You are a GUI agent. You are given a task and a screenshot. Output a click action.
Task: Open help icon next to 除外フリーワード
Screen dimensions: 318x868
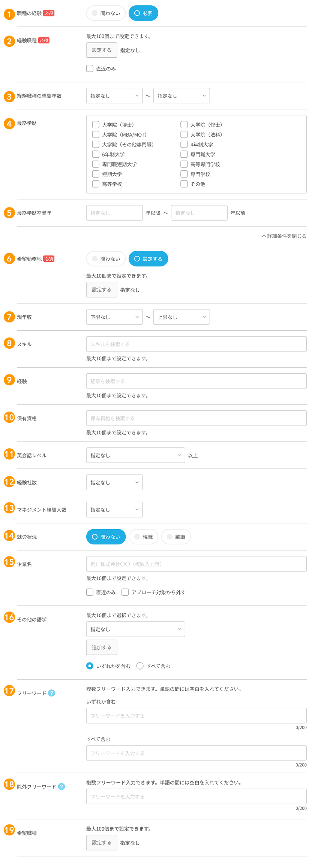(x=61, y=787)
